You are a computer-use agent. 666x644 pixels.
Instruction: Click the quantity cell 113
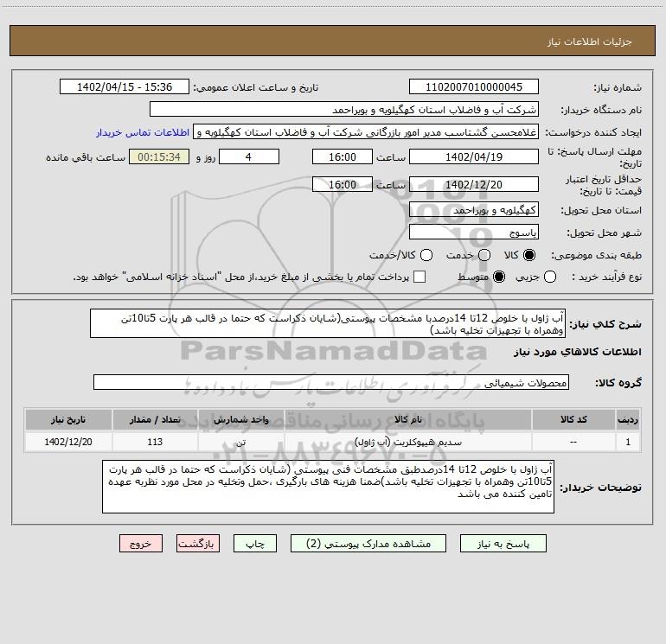click(155, 442)
